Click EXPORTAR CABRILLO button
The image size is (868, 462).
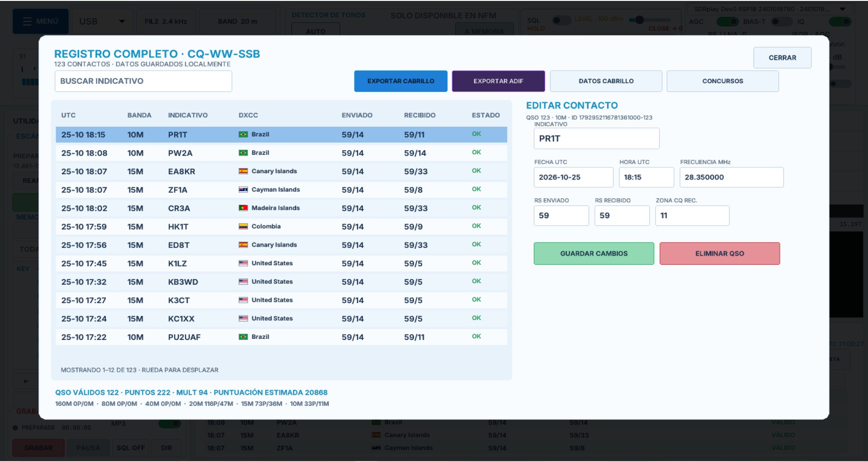tap(401, 81)
